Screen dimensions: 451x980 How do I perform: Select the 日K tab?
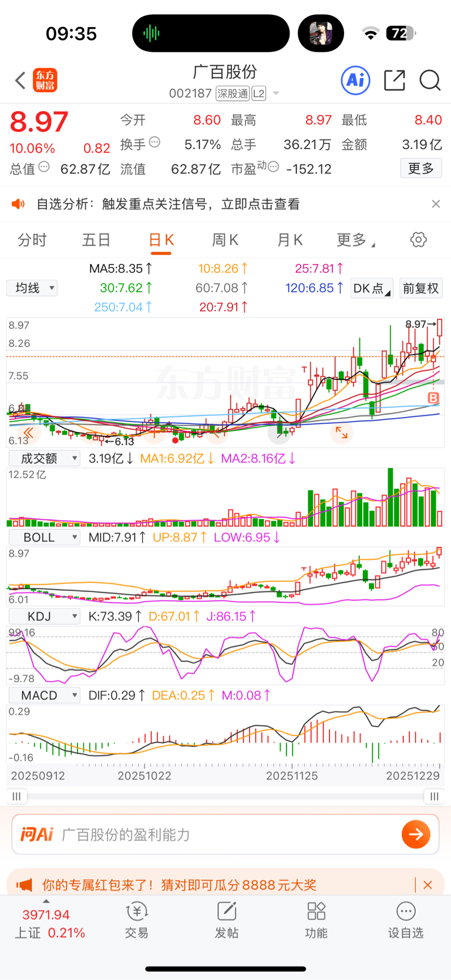pos(161,240)
